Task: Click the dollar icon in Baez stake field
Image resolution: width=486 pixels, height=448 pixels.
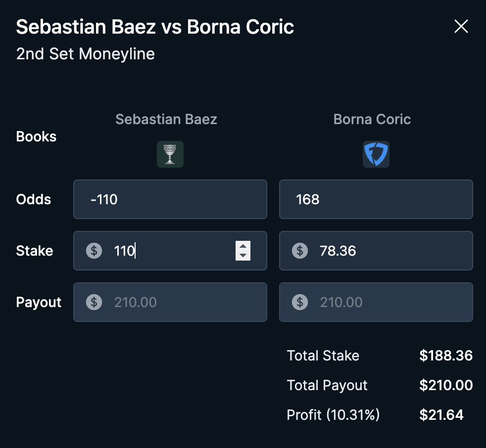Action: pos(94,251)
